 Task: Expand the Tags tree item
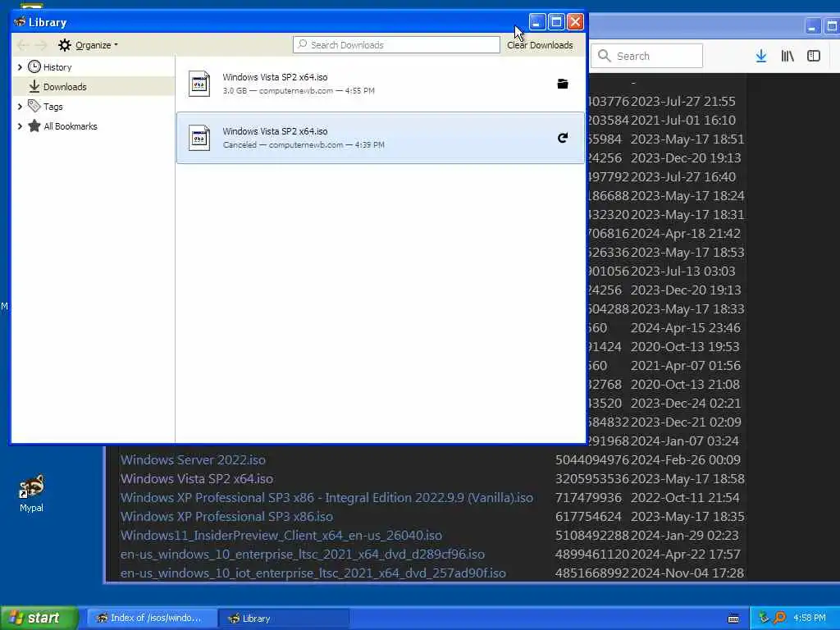pyautogui.click(x=20, y=107)
